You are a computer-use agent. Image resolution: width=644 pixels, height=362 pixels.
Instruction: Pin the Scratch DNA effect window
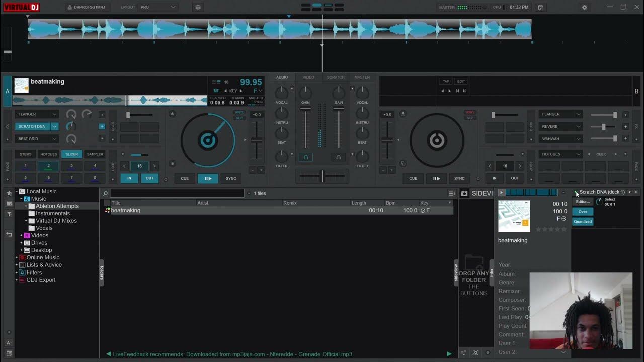click(x=629, y=192)
